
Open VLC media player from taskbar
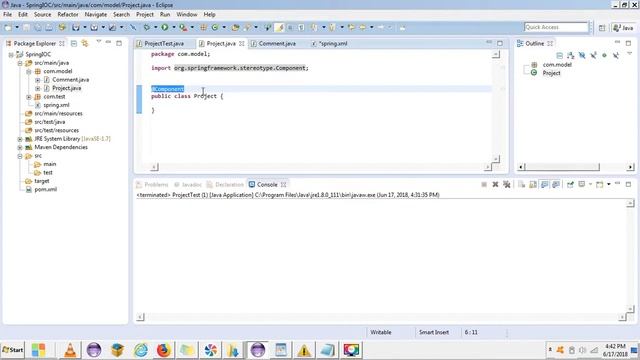pyautogui.click(x=70, y=350)
